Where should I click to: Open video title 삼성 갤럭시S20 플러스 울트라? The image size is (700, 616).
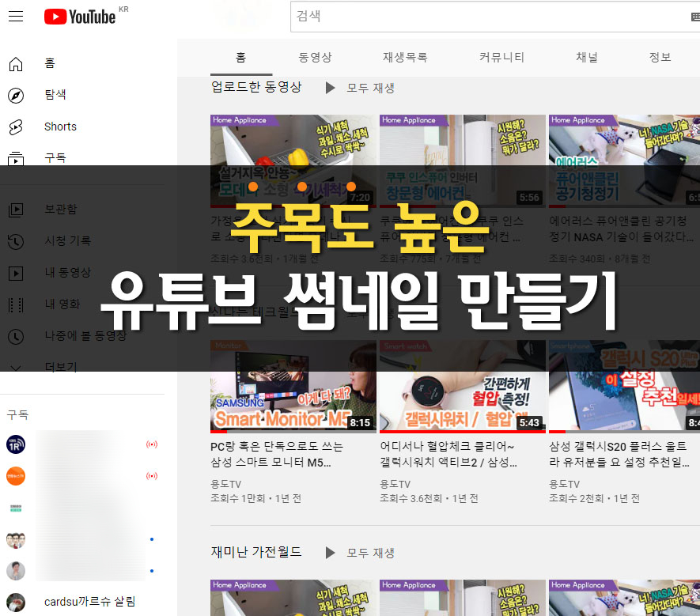point(619,455)
